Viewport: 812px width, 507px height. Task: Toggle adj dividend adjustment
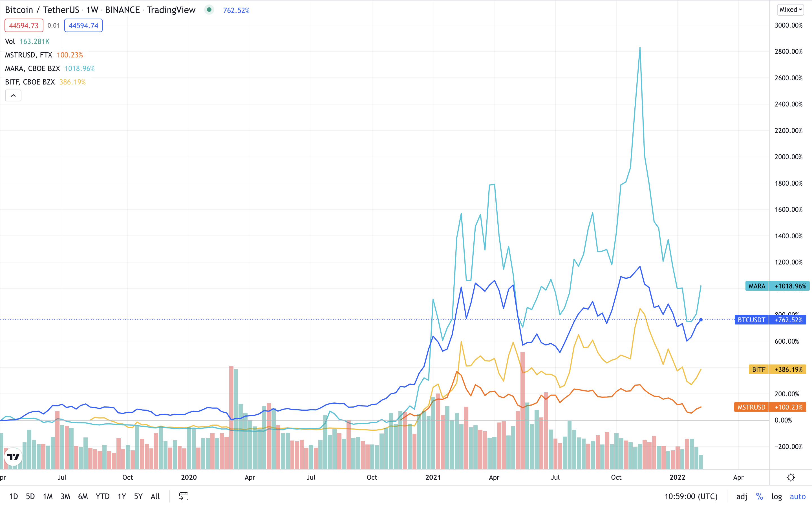(742, 496)
